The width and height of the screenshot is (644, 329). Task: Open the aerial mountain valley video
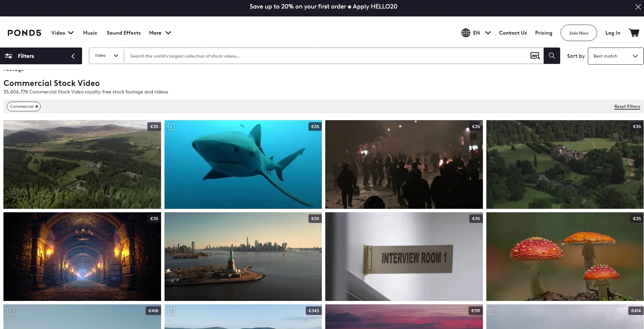[x=82, y=164]
